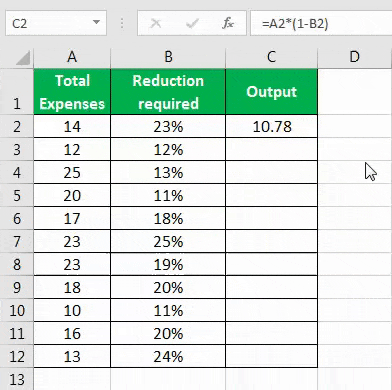Viewport: 392px width, 390px height.
Task: Select the empty Output cell in row 12
Action: (272, 356)
